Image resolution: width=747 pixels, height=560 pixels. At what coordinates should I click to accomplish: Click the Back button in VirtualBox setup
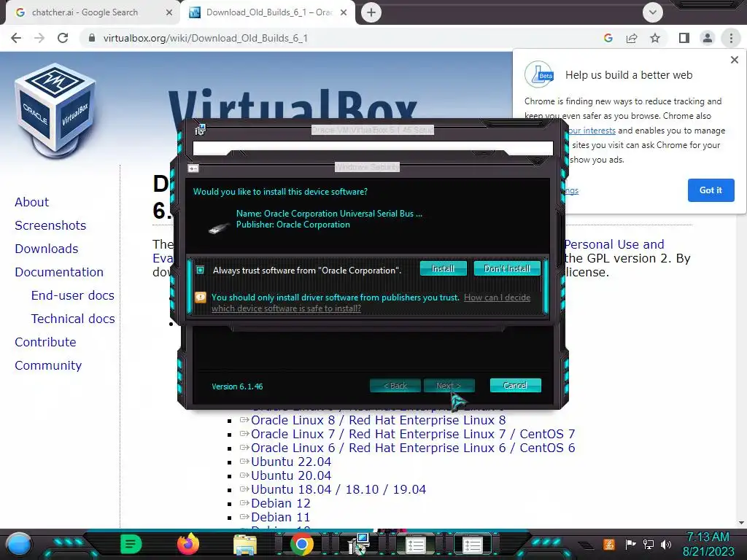[395, 386]
